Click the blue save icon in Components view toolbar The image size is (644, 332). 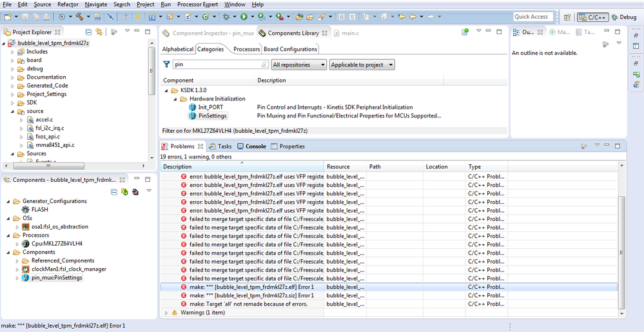(x=135, y=192)
